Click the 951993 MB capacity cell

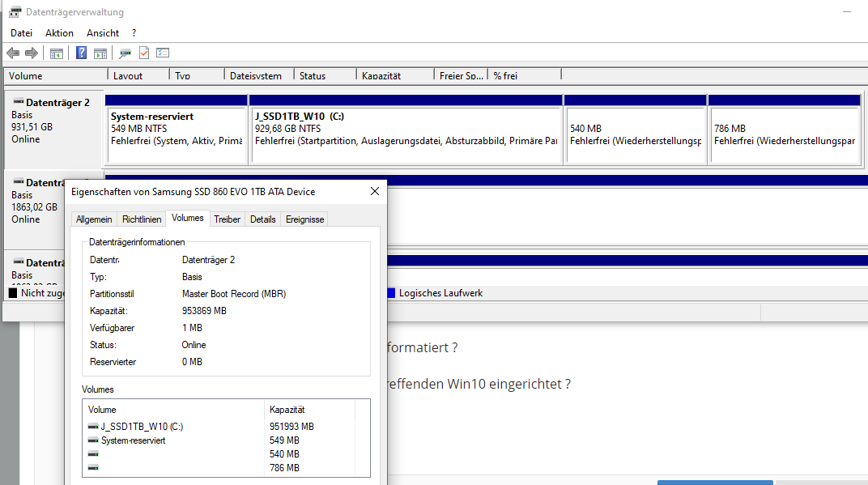[x=291, y=427]
